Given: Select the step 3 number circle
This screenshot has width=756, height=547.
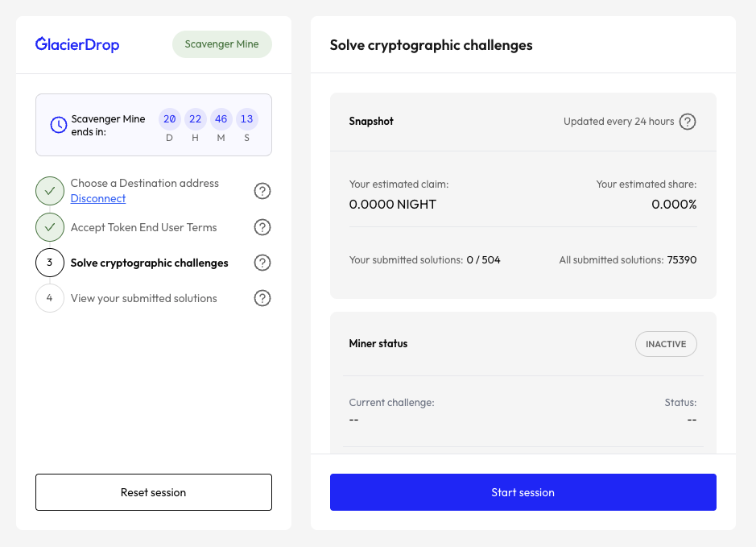Looking at the screenshot, I should click(x=50, y=263).
